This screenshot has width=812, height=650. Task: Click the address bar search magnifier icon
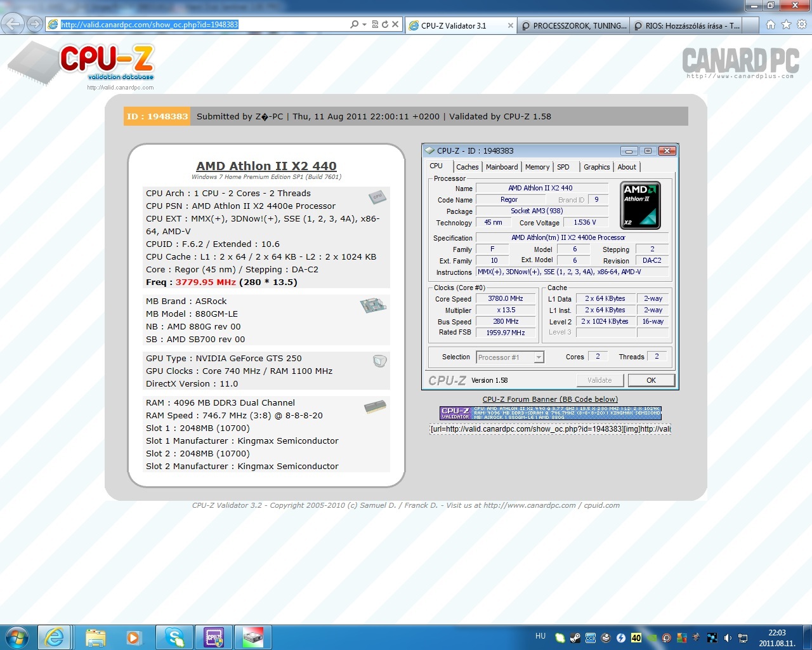tap(354, 25)
